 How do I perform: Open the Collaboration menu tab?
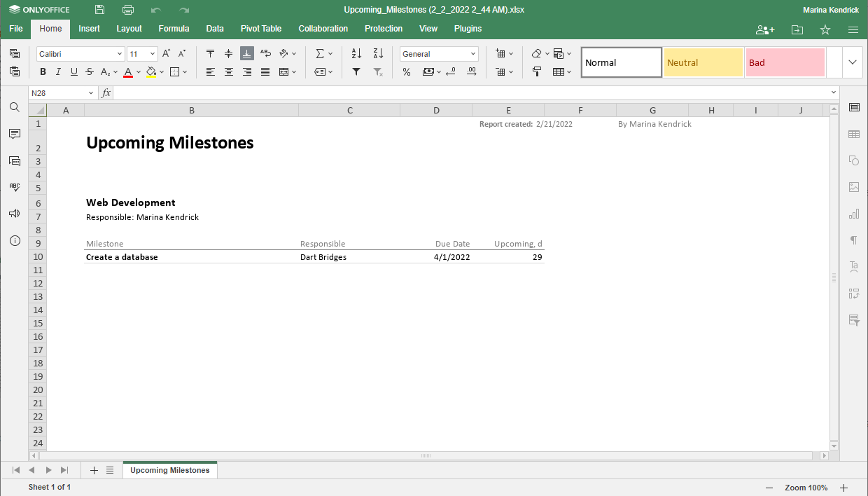pos(323,29)
